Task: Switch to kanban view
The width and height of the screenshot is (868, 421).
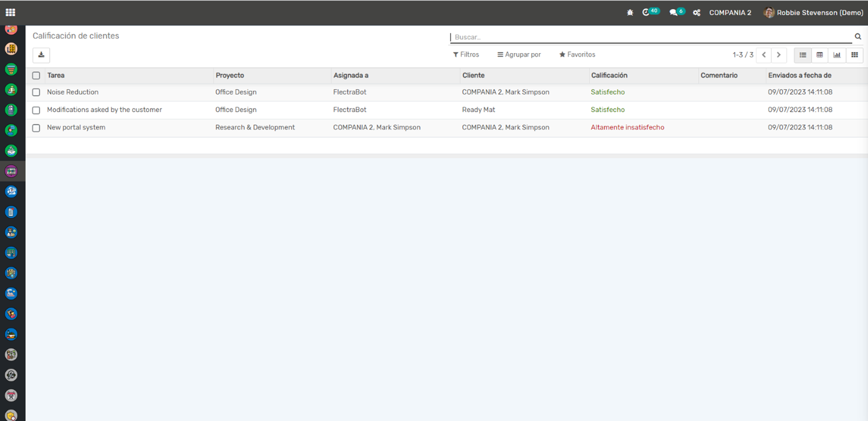Action: coord(854,55)
